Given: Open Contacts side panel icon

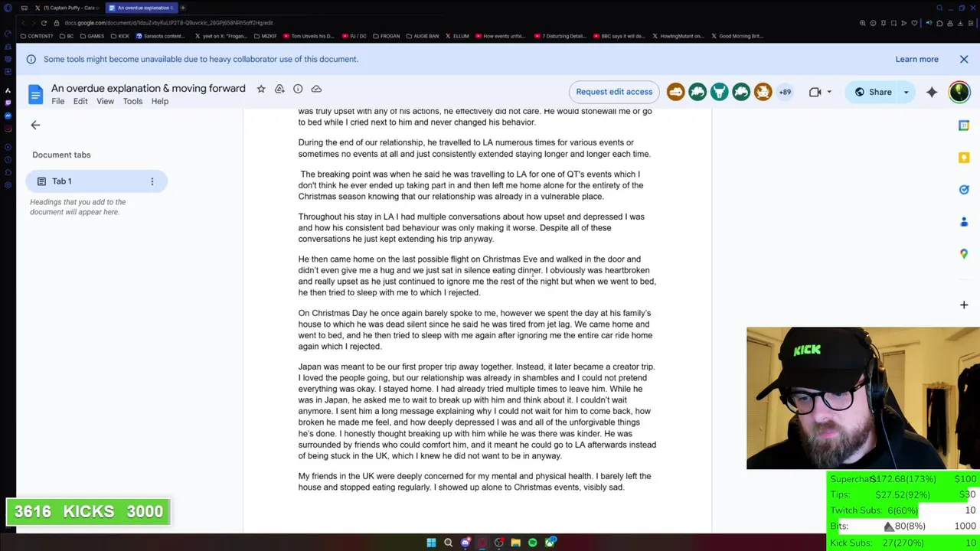Looking at the screenshot, I should (964, 222).
